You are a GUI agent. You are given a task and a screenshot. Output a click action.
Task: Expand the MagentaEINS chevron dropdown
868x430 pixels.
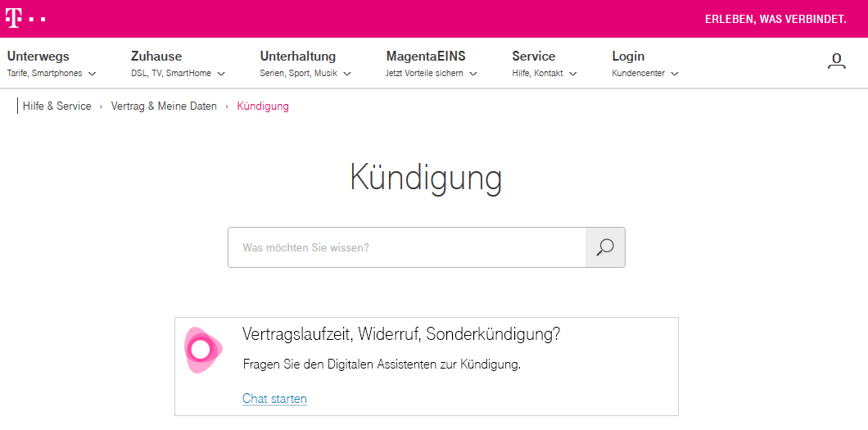pyautogui.click(x=473, y=74)
